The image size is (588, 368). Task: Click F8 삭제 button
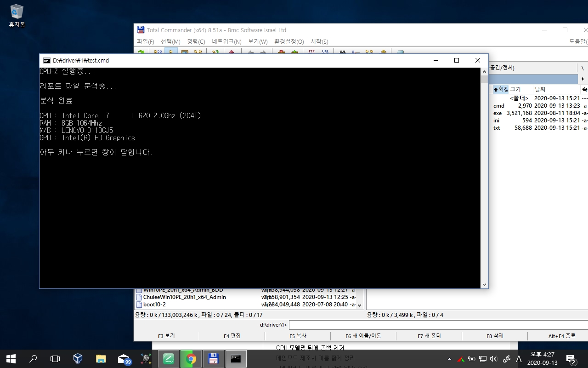pos(495,336)
